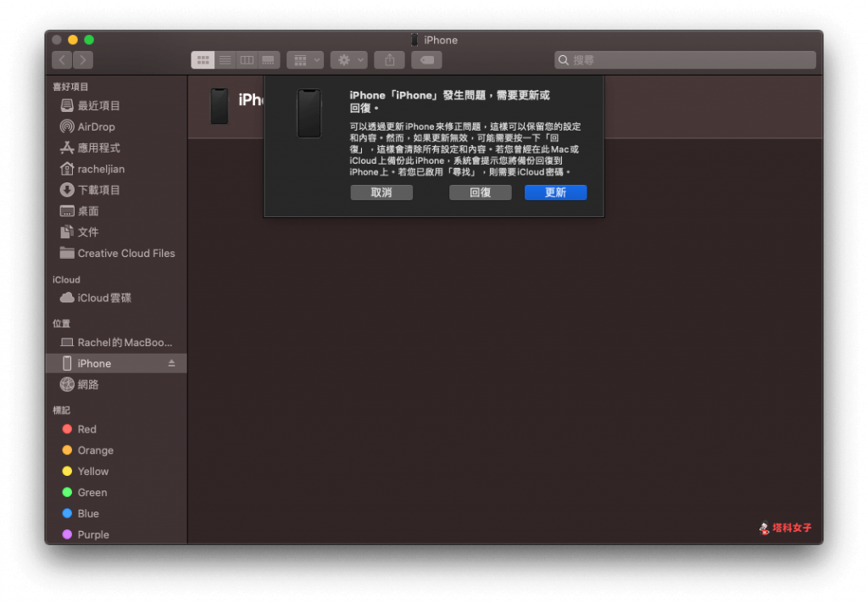Focus the 搜尋 search field
Viewport: 868px width, 604px height.
tap(685, 60)
